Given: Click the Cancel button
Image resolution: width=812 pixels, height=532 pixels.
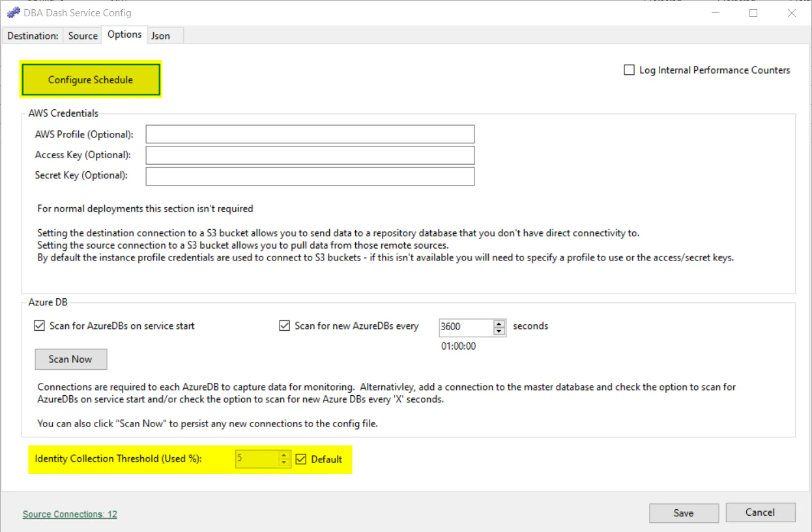Looking at the screenshot, I should tap(760, 512).
